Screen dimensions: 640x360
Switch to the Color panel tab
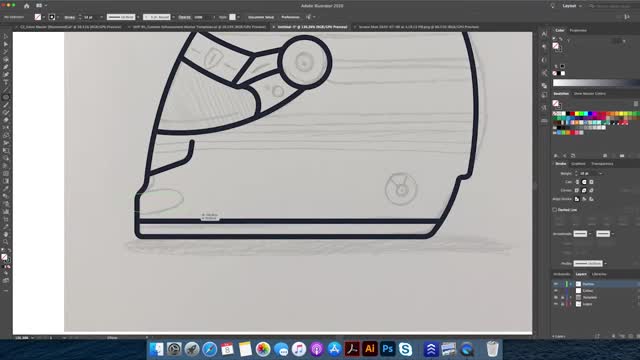coord(560,30)
